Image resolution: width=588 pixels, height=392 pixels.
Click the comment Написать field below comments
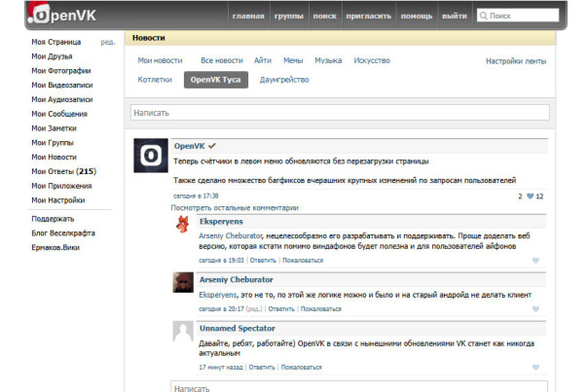tap(359, 387)
